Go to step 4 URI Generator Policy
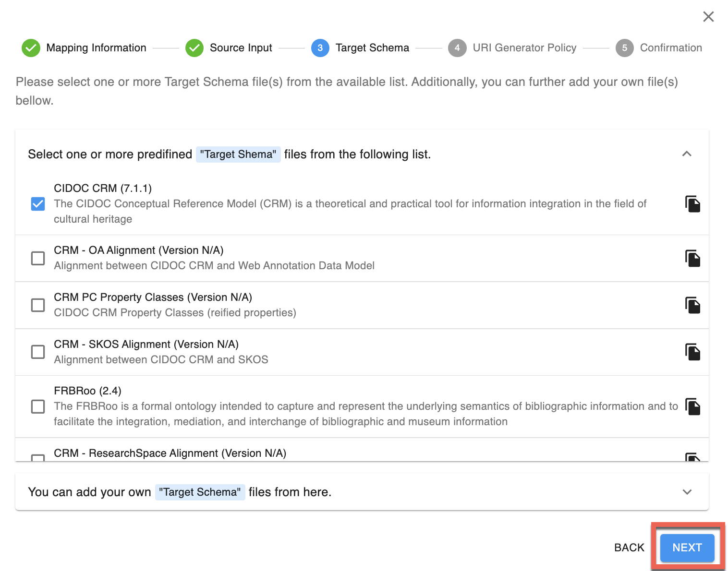728x571 pixels. (x=457, y=48)
